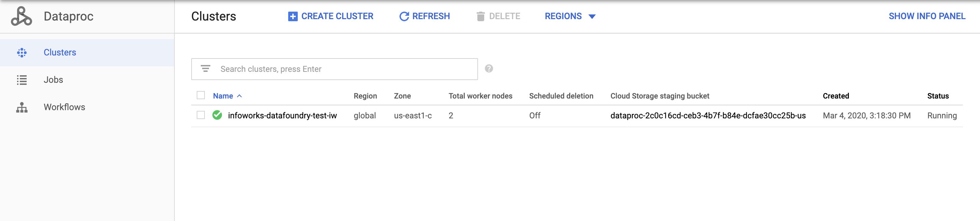Open the dataproc staging bucket link

coord(708,115)
